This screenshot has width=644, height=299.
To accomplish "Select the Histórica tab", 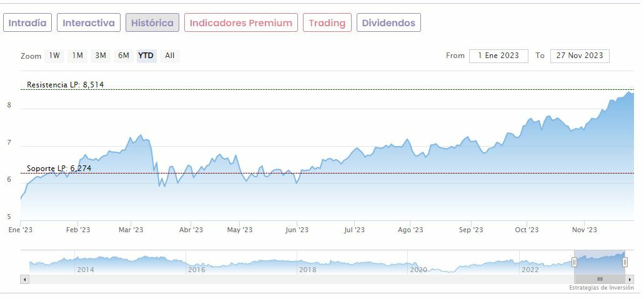I will coord(152,23).
